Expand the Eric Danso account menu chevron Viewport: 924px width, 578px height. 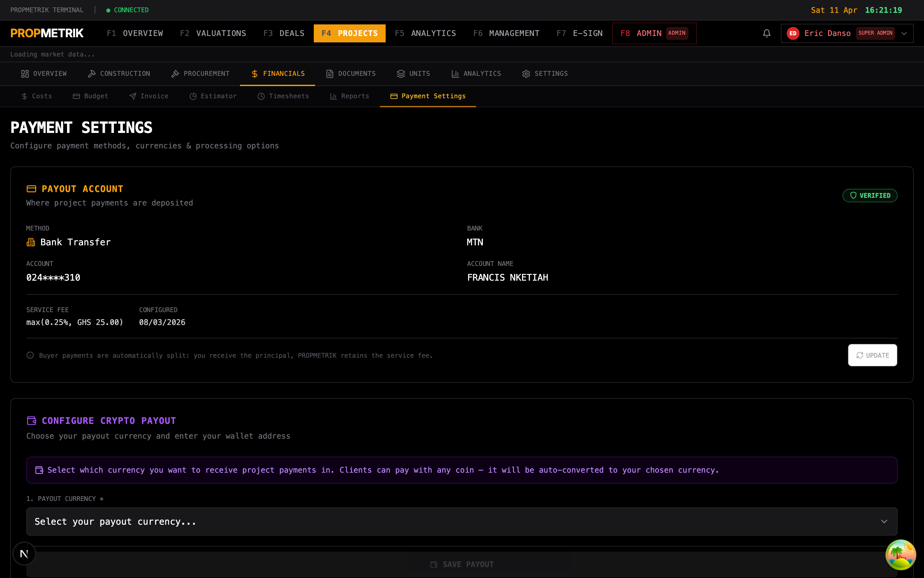coord(904,33)
